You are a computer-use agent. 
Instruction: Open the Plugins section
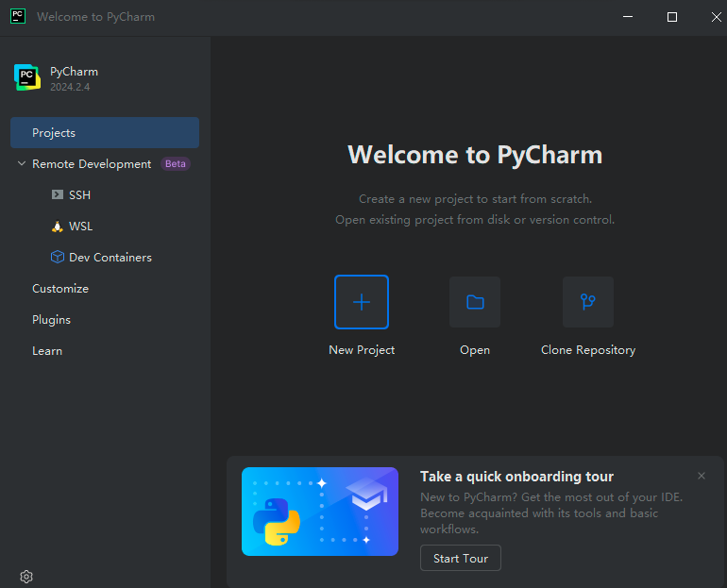52,320
